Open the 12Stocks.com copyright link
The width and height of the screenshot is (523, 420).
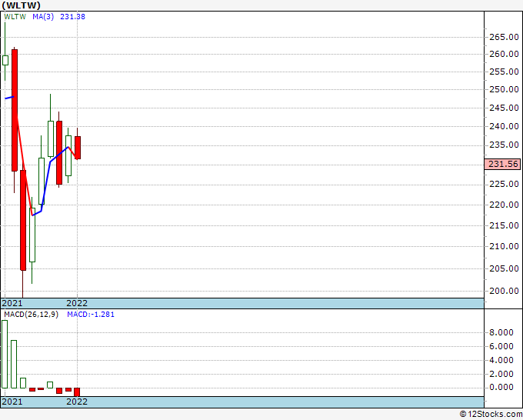pyautogui.click(x=491, y=414)
